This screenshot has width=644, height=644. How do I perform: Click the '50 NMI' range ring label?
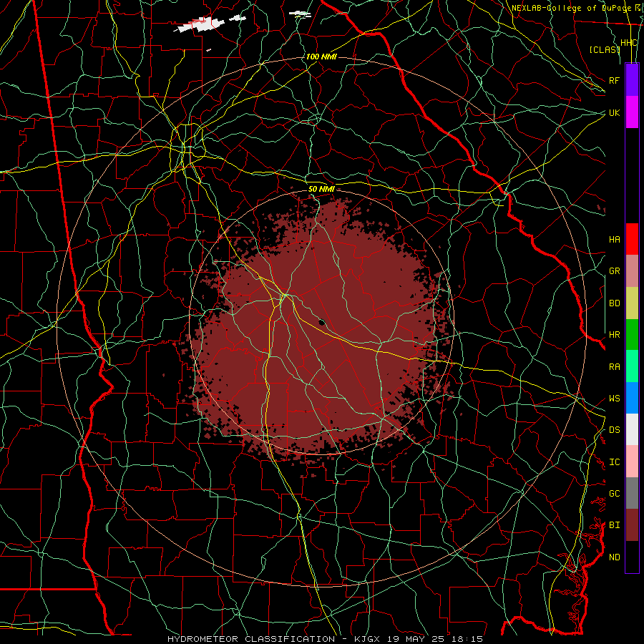[321, 189]
